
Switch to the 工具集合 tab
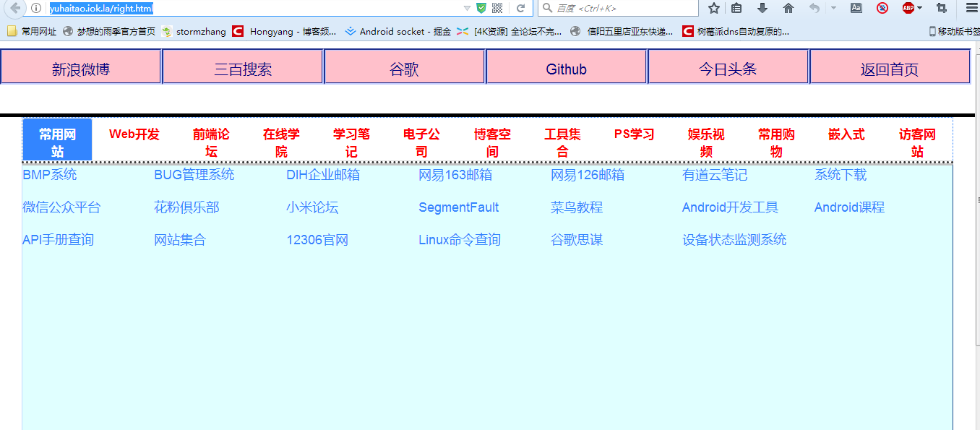coord(562,142)
